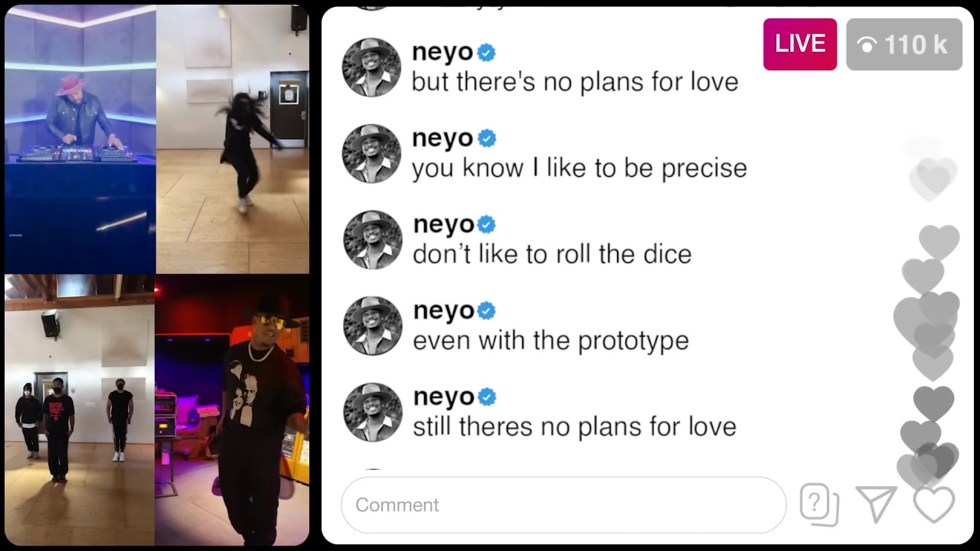Open the question mark Q&A icon

(819, 505)
